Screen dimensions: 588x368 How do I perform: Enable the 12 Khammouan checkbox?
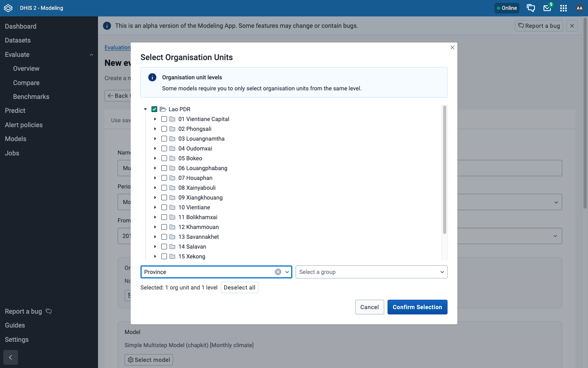pyautogui.click(x=164, y=227)
